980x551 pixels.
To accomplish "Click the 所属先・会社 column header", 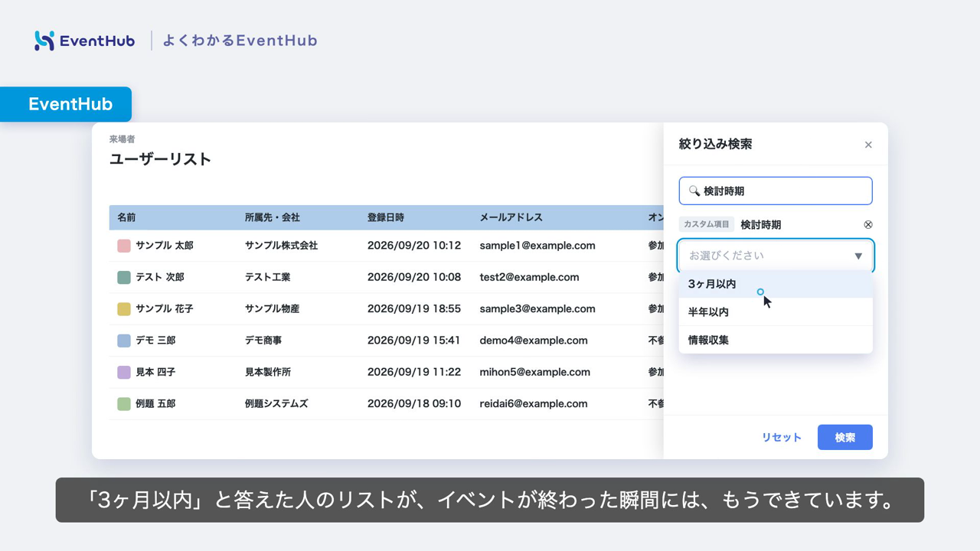I will [273, 217].
